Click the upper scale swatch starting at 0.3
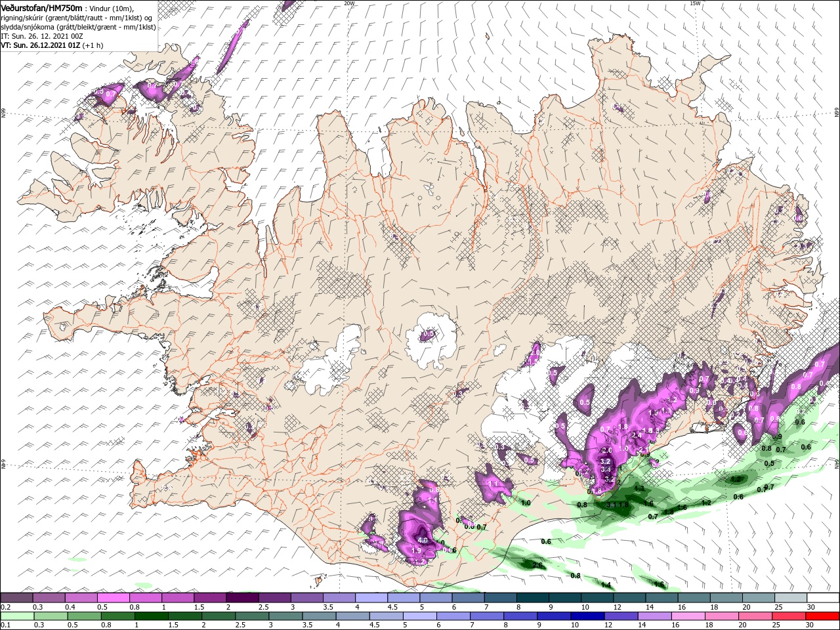 point(49,598)
